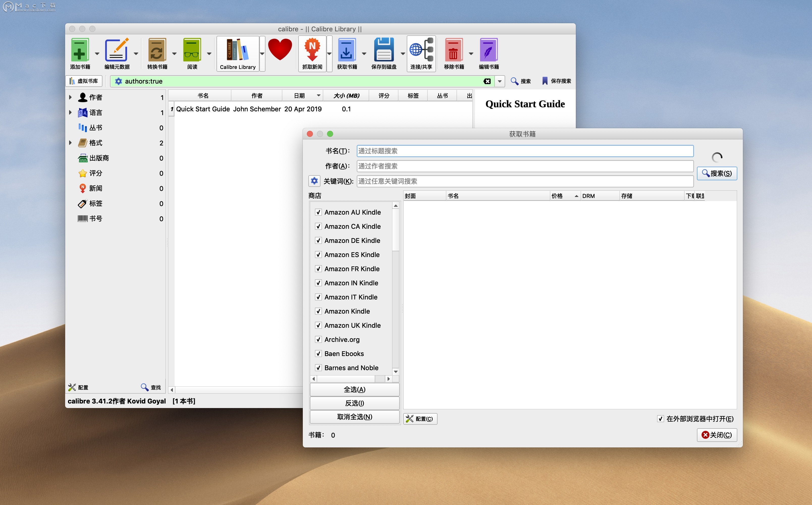Click the Calibre Library bookshelf icon

coord(238,49)
